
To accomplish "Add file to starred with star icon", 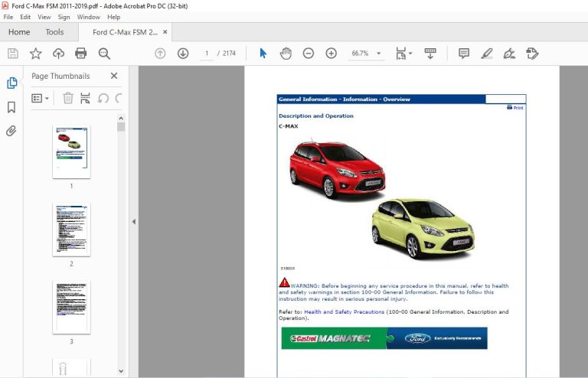I will pos(36,54).
